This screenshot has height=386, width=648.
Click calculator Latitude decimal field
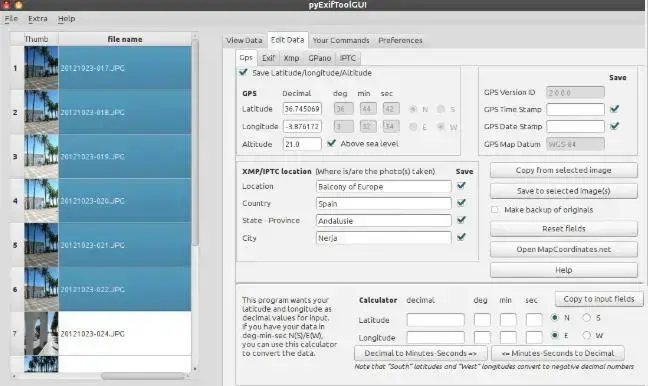tap(436, 319)
